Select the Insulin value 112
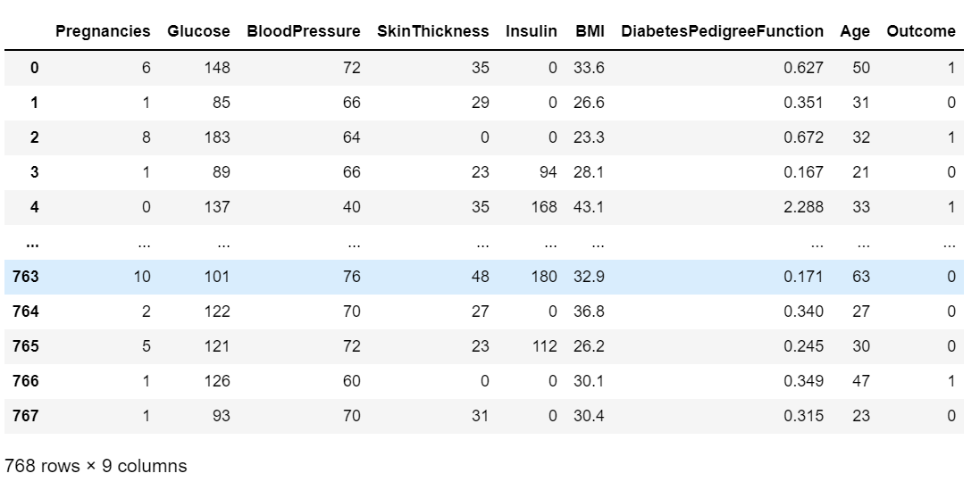The image size is (980, 490). click(544, 346)
